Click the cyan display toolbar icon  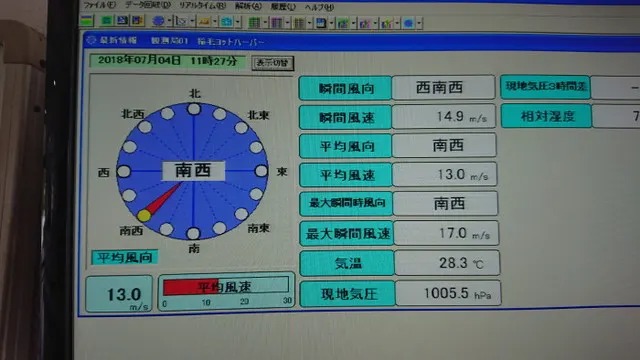pyautogui.click(x=227, y=22)
